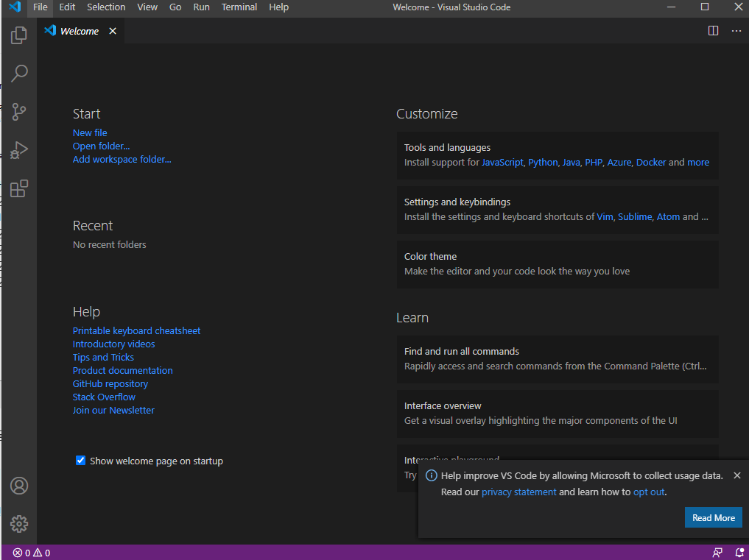This screenshot has width=749, height=560.
Task: Close the Visual Studio Code window
Action: pyautogui.click(x=737, y=7)
